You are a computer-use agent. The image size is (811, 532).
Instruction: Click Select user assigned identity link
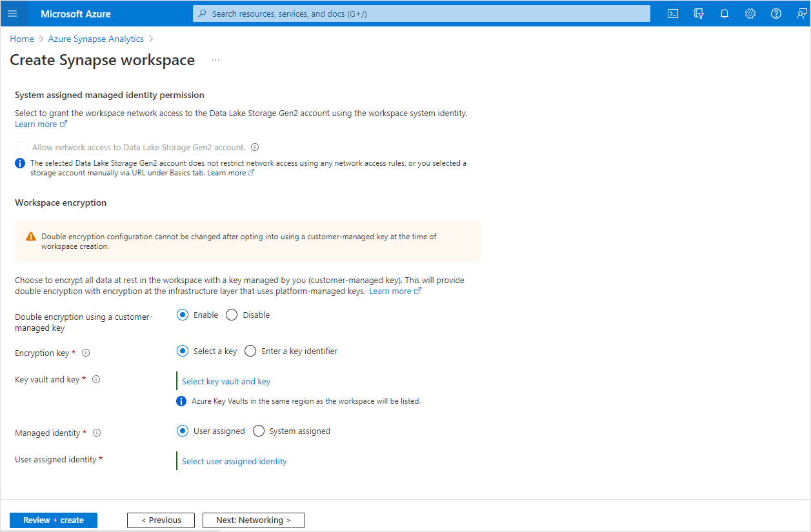[234, 462]
